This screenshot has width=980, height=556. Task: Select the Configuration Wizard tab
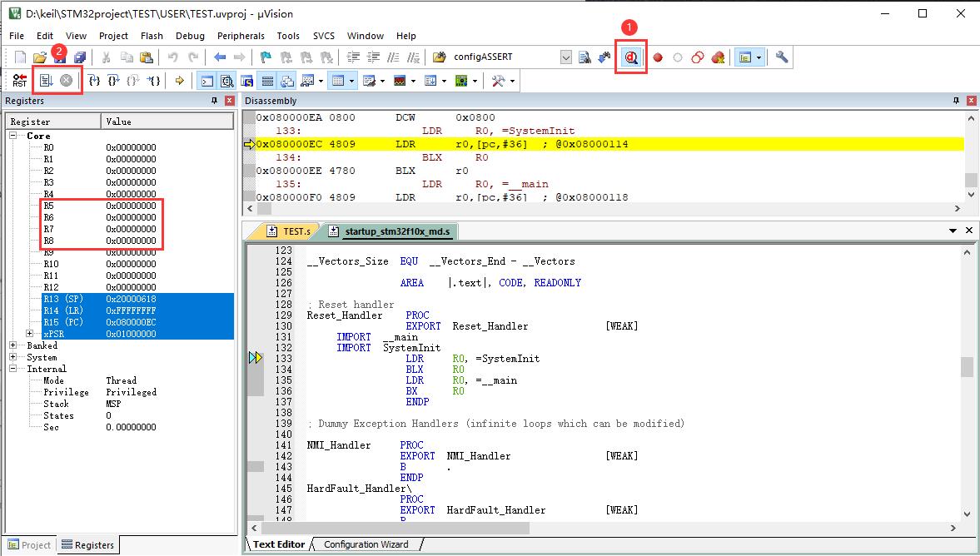pos(366,544)
